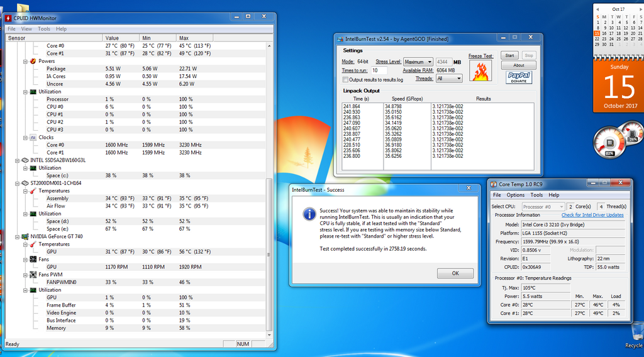Click the Fans icon under GeForce GT 740
Viewport: 644px width, 357px height.
pos(33,260)
